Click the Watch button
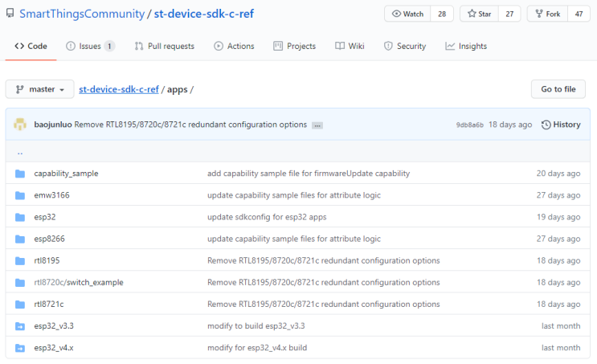This screenshot has width=597, height=364. pyautogui.click(x=407, y=14)
